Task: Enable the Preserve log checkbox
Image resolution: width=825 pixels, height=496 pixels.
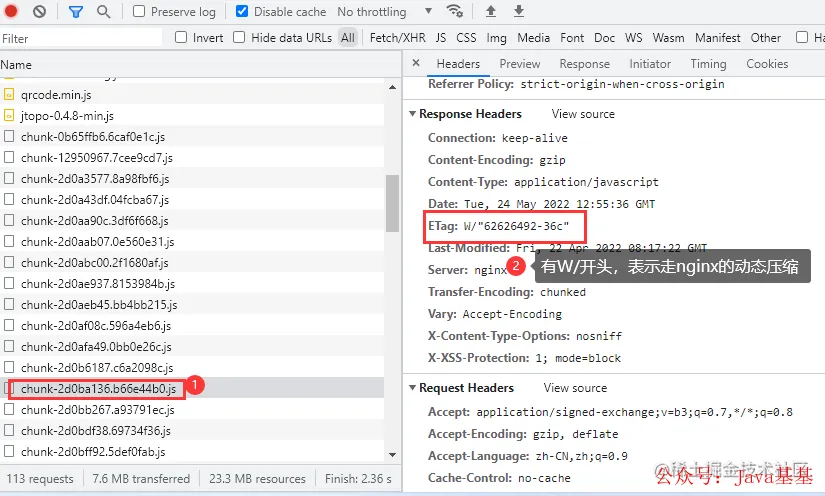Action: (139, 11)
